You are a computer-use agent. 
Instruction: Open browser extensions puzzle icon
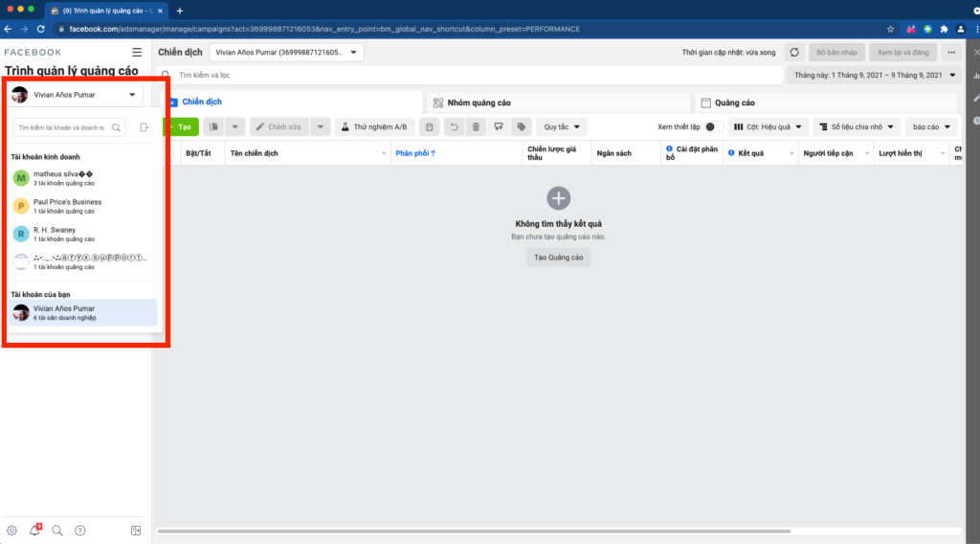[944, 29]
